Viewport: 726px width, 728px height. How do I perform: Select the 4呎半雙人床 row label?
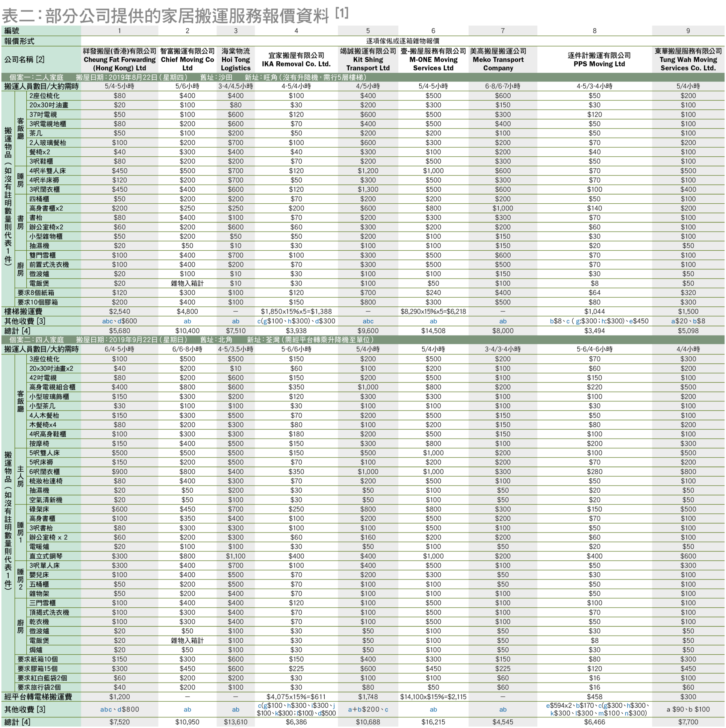point(47,171)
